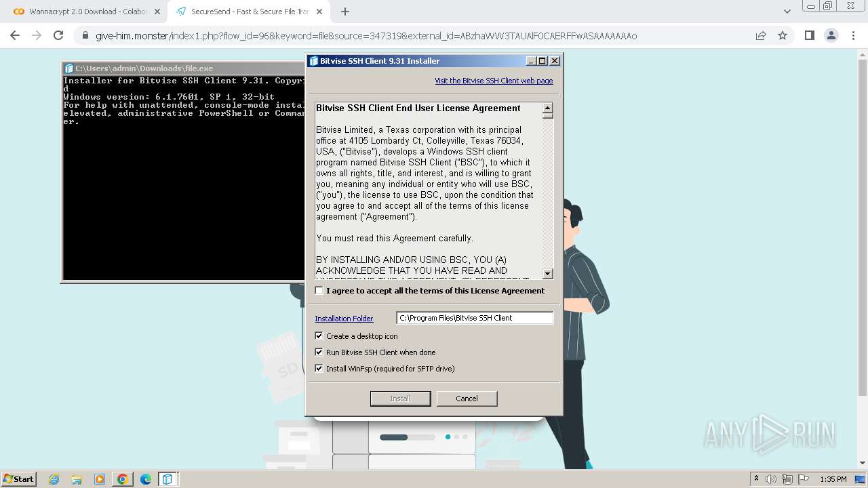Show hidden system tray icons

tap(756, 479)
